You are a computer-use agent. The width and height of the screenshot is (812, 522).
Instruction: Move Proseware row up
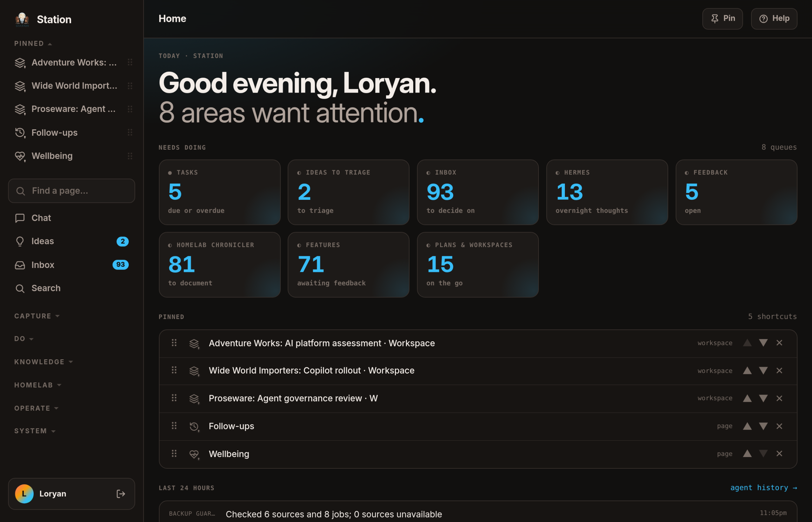click(x=747, y=398)
